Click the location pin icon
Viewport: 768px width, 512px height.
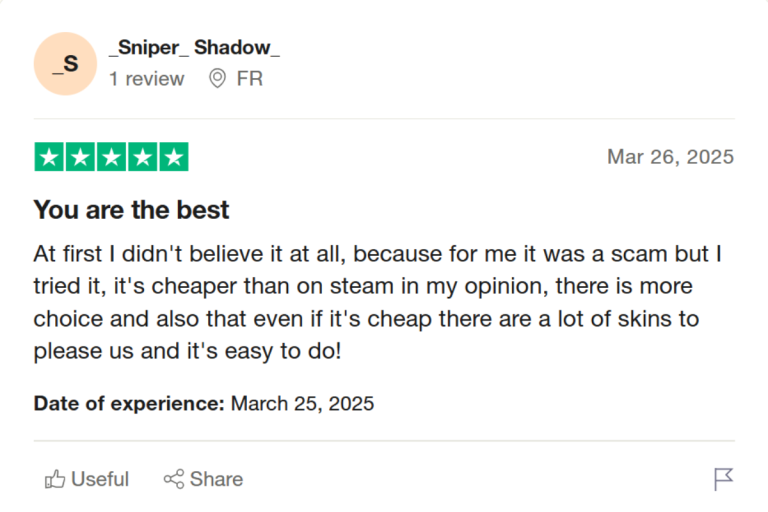pyautogui.click(x=217, y=78)
